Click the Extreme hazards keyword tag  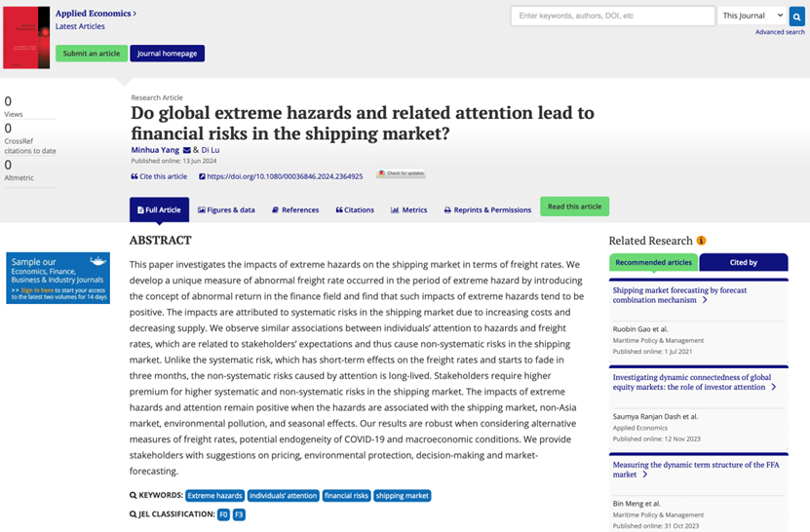(214, 496)
